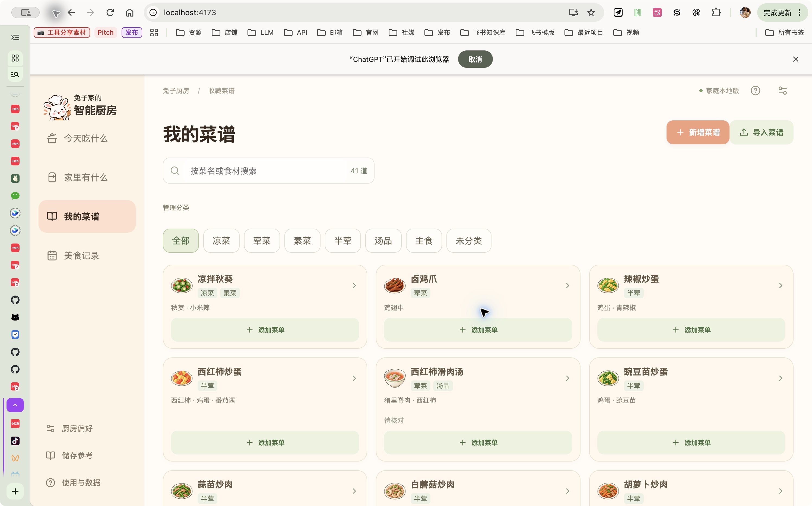Image resolution: width=812 pixels, height=506 pixels.
Task: Click the browser home icon
Action: [129, 12]
